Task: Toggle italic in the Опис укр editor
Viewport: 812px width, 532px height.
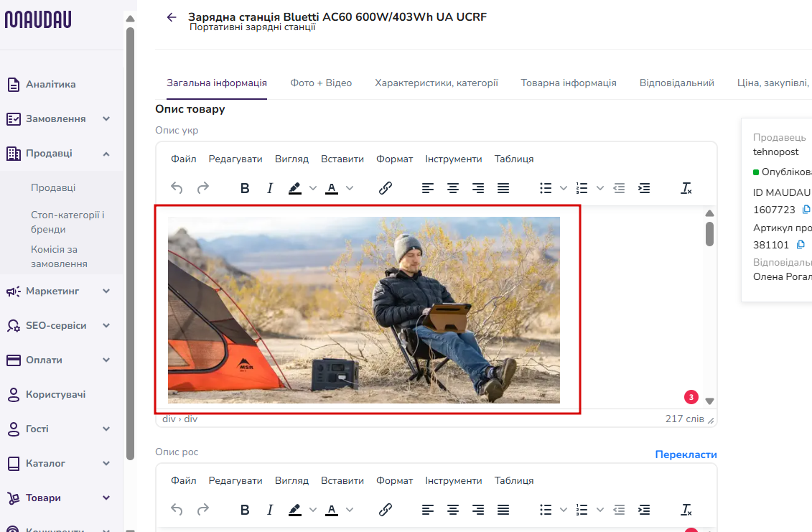Action: coord(270,188)
